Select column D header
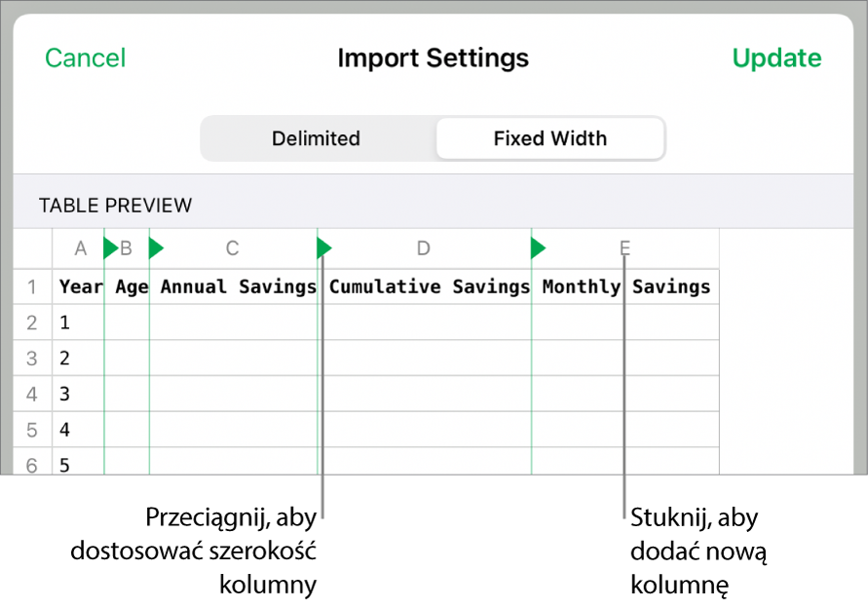This screenshot has width=868, height=609. 423,248
